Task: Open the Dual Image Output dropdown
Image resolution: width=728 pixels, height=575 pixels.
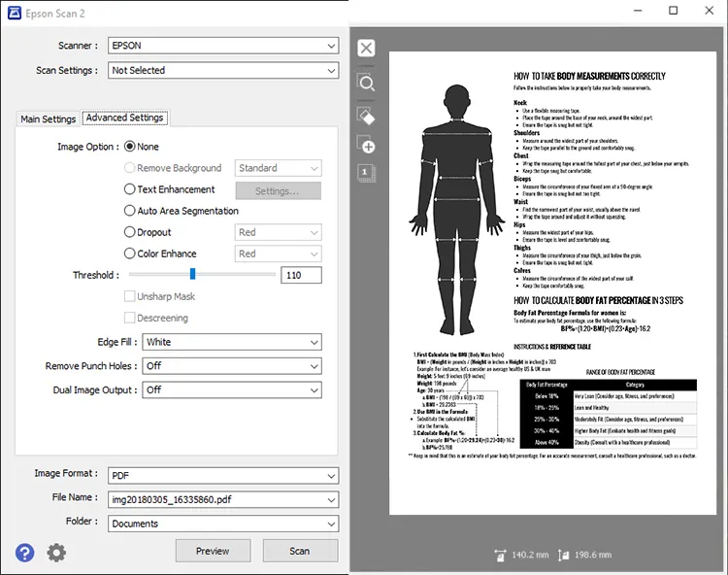Action: [232, 390]
